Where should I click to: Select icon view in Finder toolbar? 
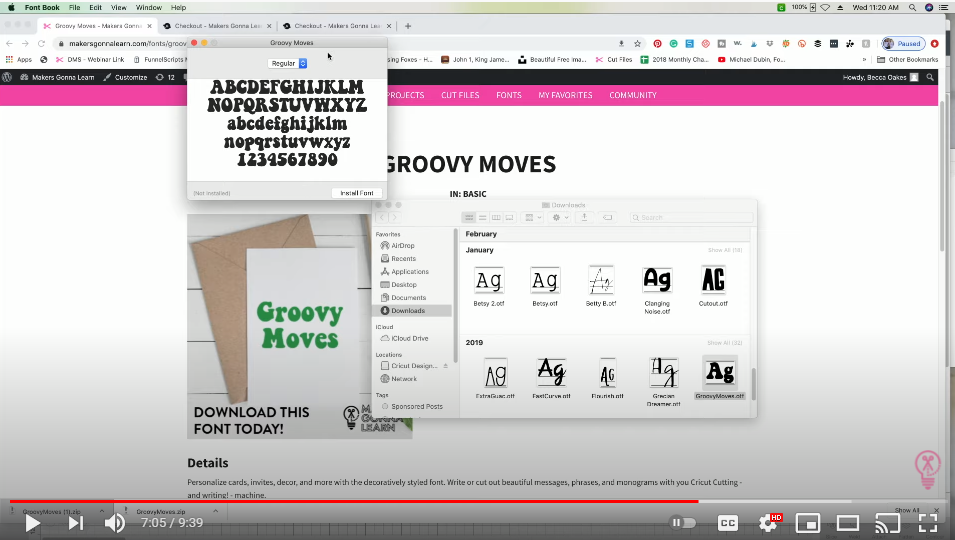469,217
